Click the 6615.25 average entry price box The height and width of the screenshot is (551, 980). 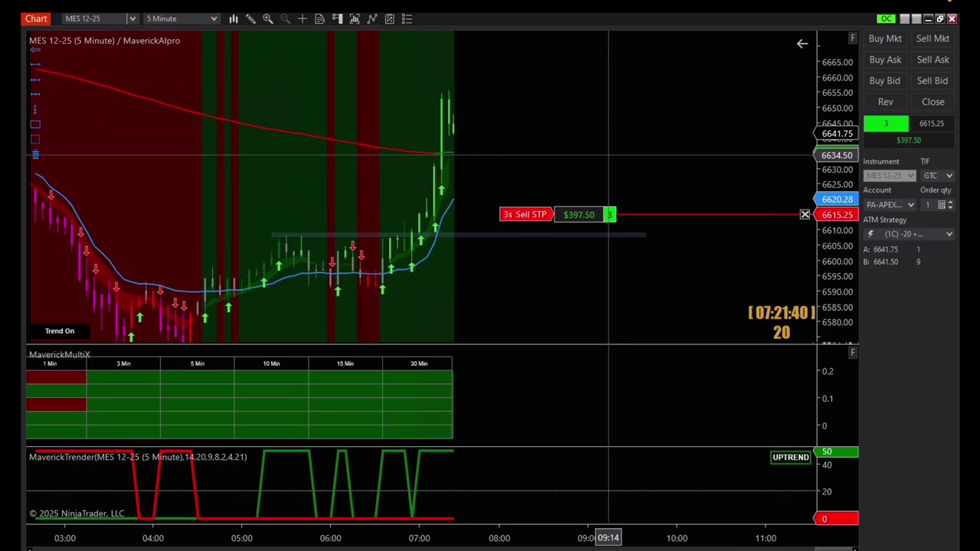tap(932, 124)
